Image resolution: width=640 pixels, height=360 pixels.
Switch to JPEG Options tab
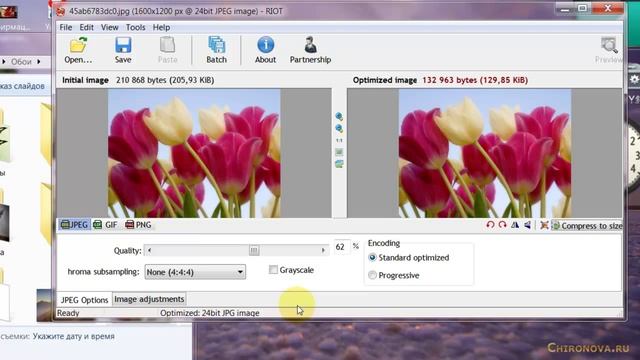coord(84,300)
